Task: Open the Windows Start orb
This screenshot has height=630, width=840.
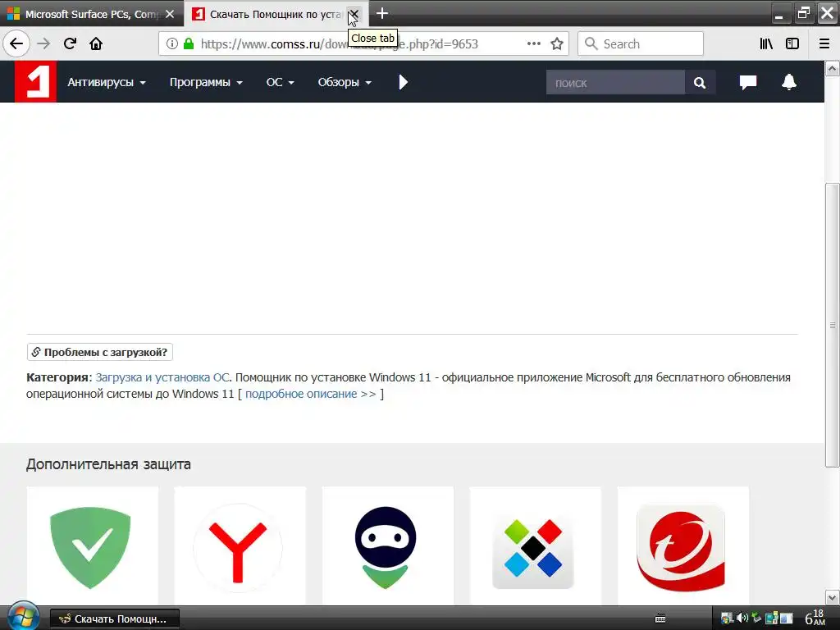Action: tap(22, 617)
